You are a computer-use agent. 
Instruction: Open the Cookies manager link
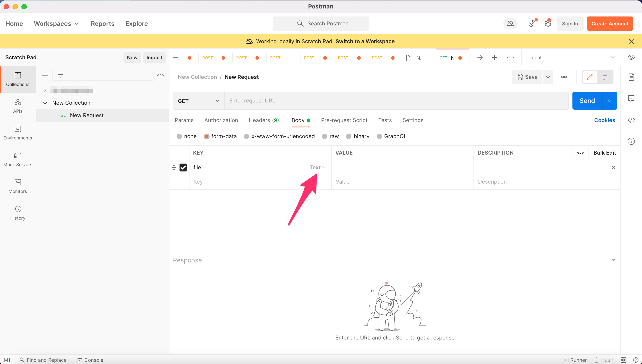pyautogui.click(x=605, y=120)
